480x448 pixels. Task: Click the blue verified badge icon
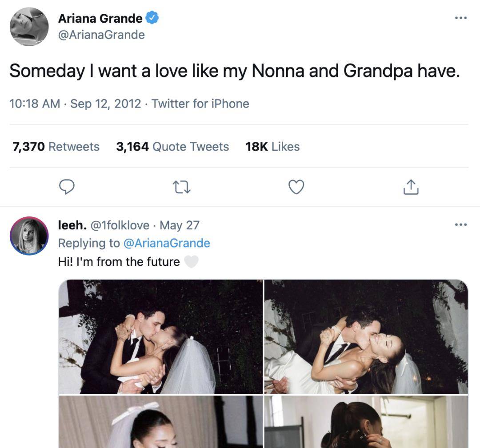pyautogui.click(x=152, y=18)
